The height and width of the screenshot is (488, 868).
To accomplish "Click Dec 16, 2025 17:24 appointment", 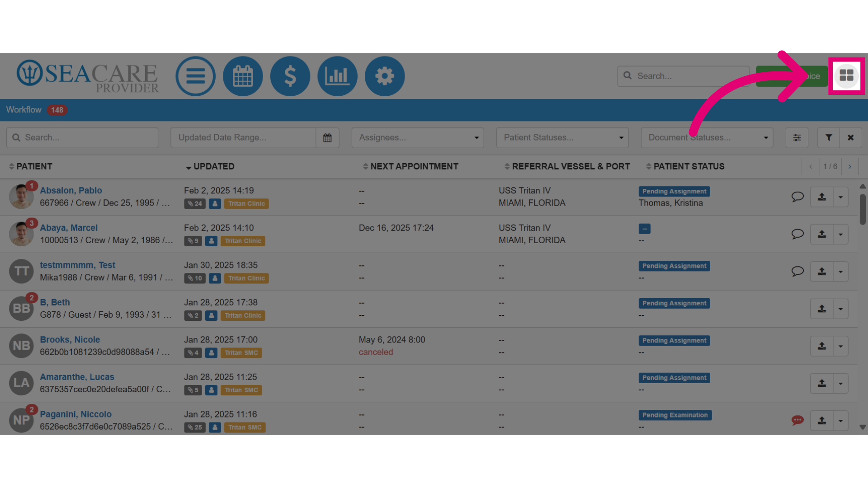I will click(x=396, y=228).
